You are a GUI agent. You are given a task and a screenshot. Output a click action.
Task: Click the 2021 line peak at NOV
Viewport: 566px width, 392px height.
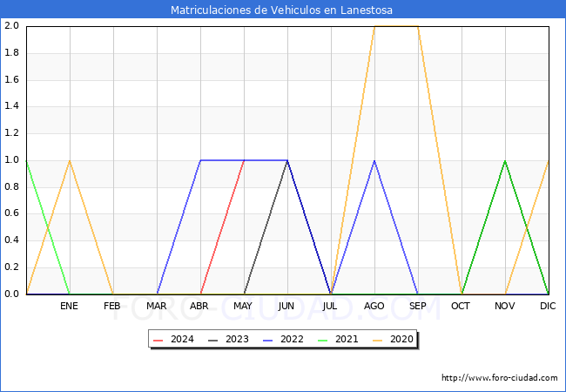[x=505, y=160]
